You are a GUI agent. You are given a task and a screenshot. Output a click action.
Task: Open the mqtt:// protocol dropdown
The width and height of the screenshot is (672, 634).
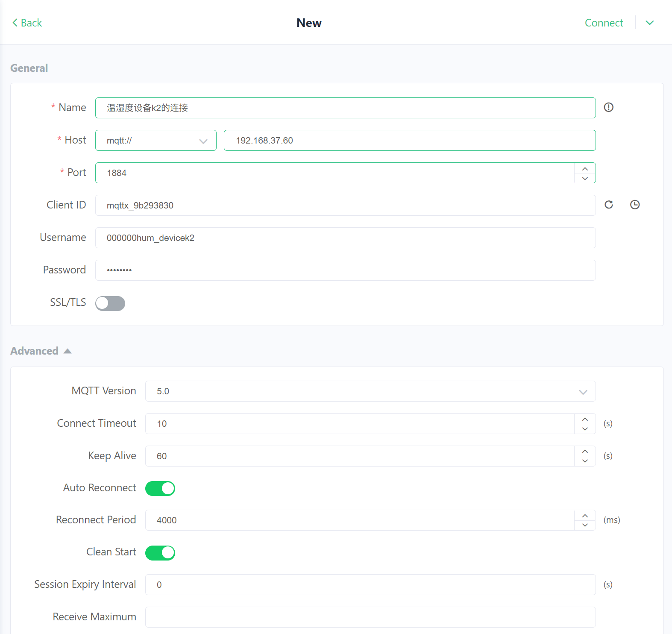[x=156, y=141]
